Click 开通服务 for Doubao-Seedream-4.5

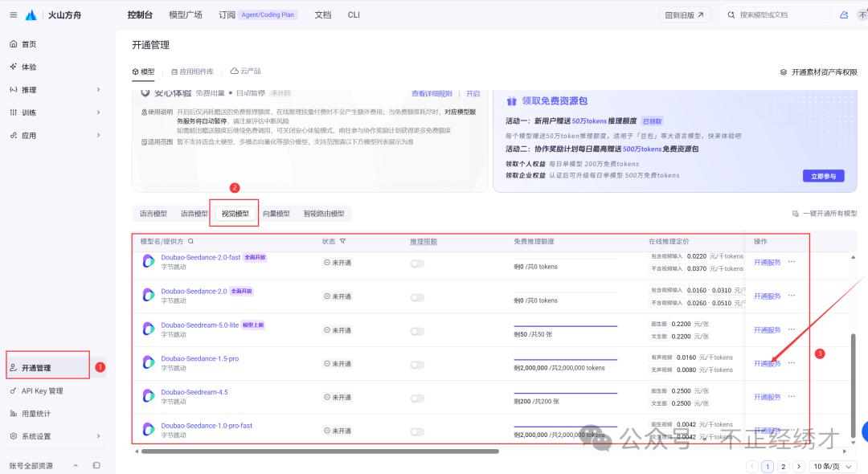coord(768,397)
